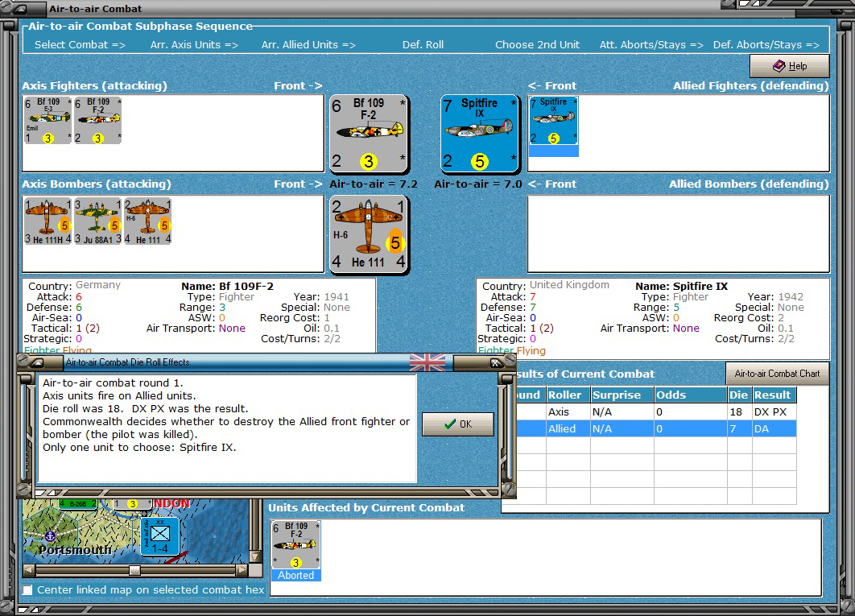The image size is (855, 616).
Task: Select the small He 111 H-6 bomber counter
Action: pos(147,221)
